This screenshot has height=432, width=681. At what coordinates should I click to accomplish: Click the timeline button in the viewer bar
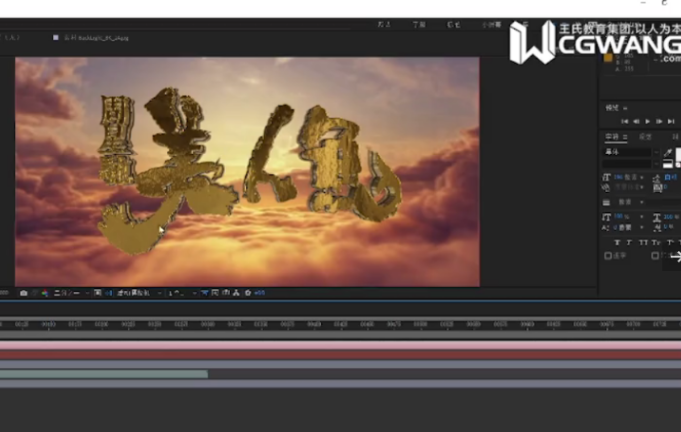point(225,293)
